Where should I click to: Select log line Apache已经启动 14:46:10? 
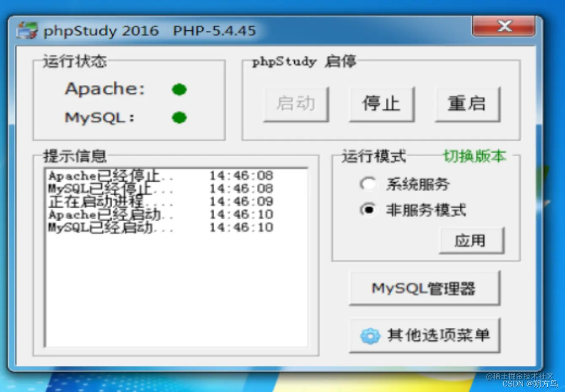161,215
